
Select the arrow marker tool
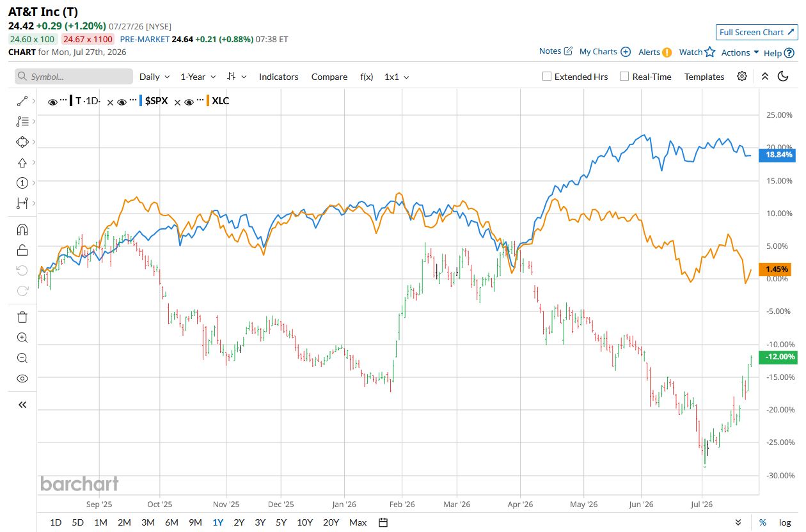coord(22,162)
